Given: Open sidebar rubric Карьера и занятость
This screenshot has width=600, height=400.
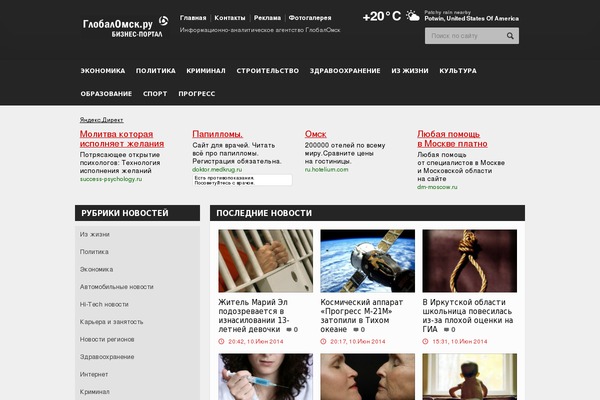Looking at the screenshot, I should tap(111, 322).
